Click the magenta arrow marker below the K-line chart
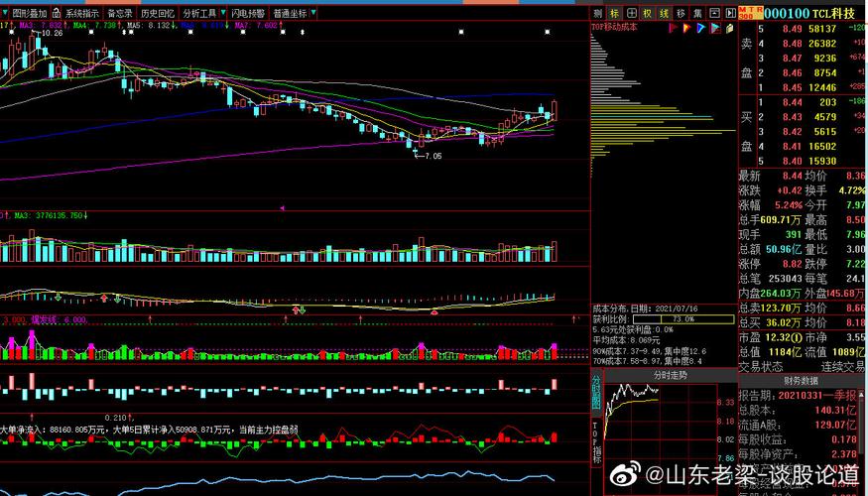Screen dimensions: 868x496 pyautogui.click(x=282, y=208)
